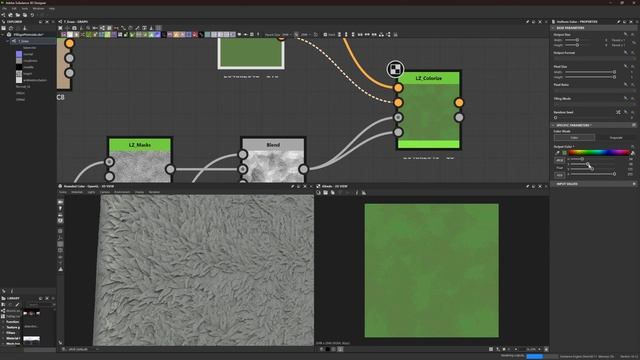Click the light bulb icon in 3D view sidebar

pos(60,209)
